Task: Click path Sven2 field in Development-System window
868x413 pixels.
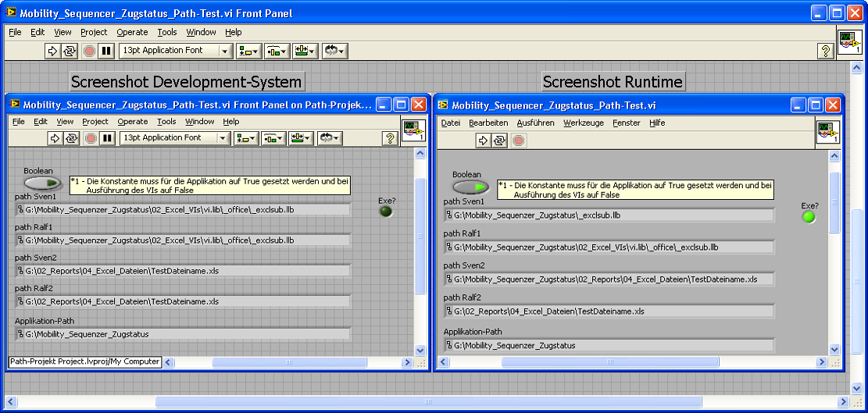Action: (184, 271)
